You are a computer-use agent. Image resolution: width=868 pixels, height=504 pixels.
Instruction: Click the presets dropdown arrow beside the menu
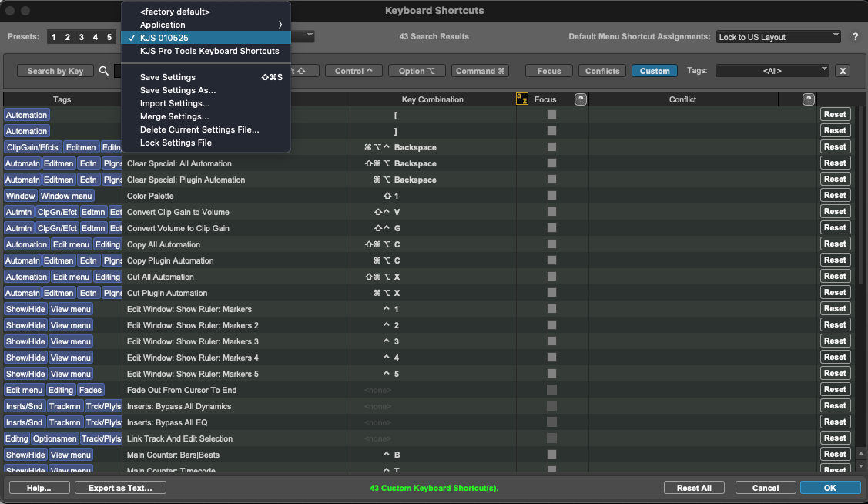click(310, 36)
